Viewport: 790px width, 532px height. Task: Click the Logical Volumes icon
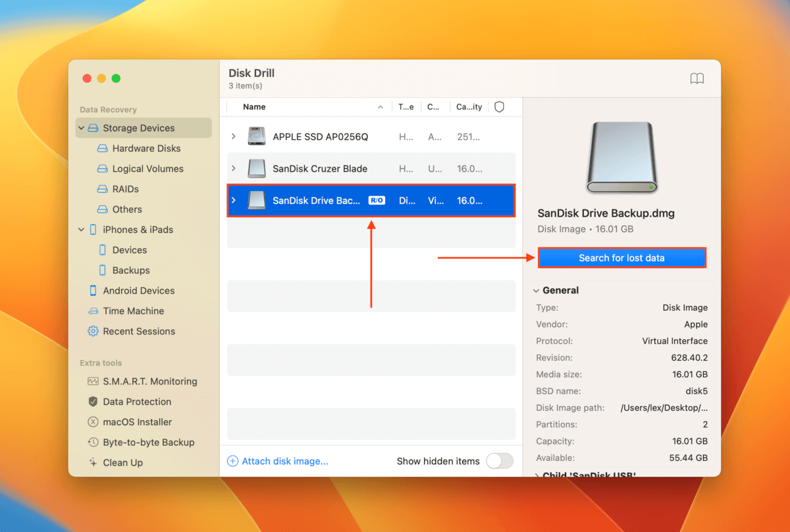pyautogui.click(x=102, y=169)
